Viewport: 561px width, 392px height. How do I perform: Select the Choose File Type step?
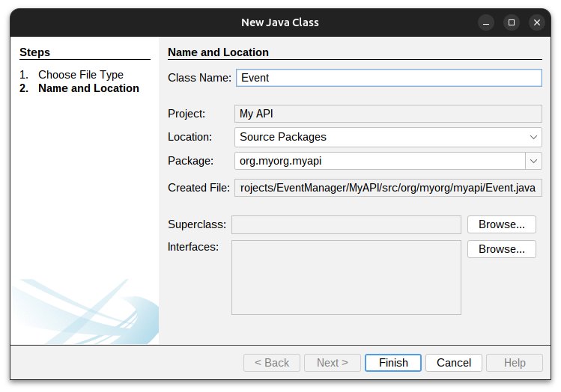click(x=81, y=75)
